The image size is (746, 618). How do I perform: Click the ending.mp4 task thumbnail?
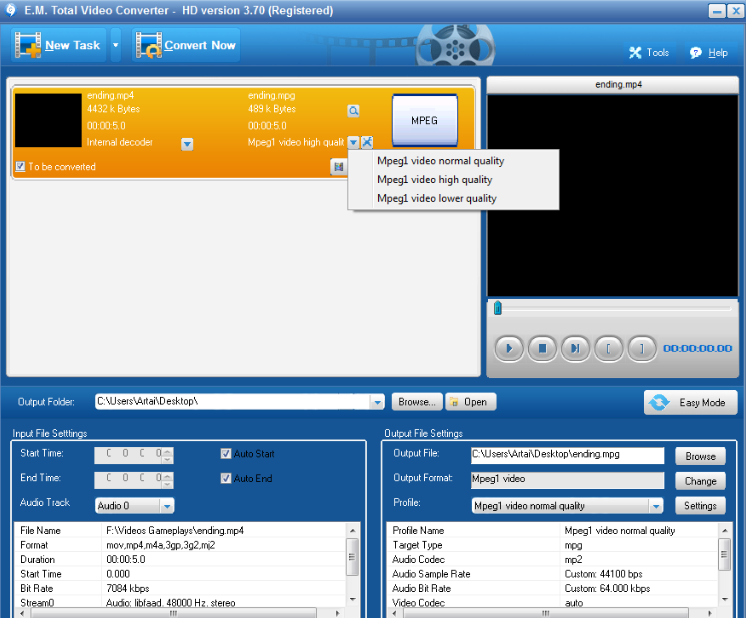(x=48, y=120)
